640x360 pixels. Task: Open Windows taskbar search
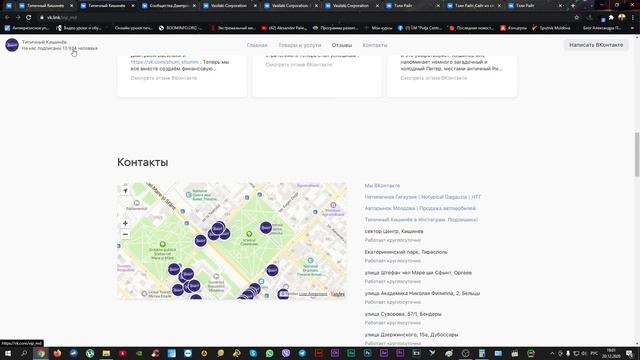(24, 353)
